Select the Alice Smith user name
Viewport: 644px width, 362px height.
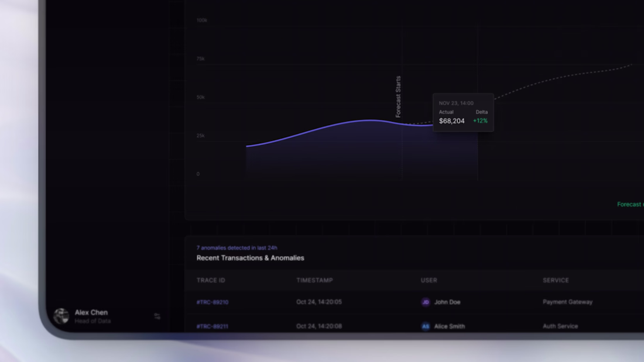tap(449, 326)
